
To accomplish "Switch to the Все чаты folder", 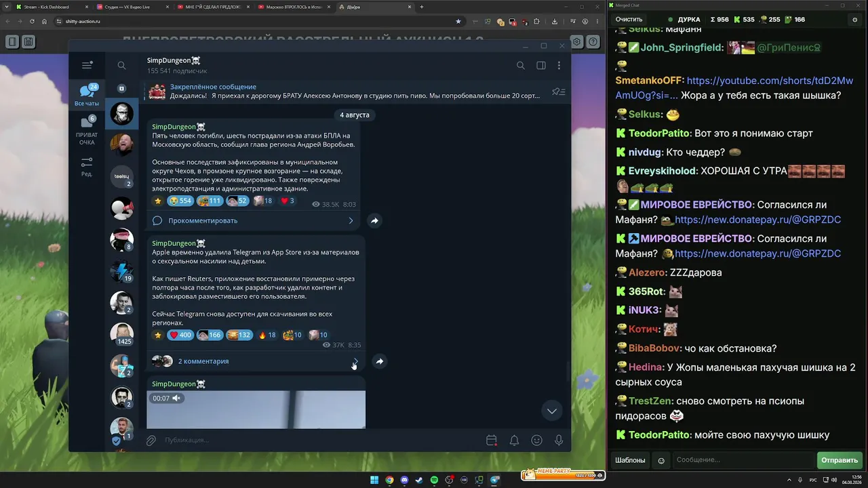I will coord(87,96).
